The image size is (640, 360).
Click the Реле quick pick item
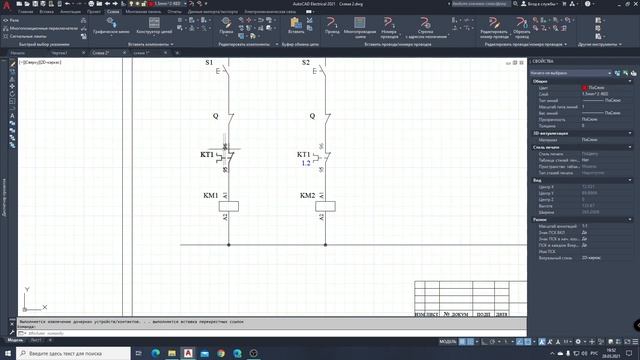coord(12,20)
